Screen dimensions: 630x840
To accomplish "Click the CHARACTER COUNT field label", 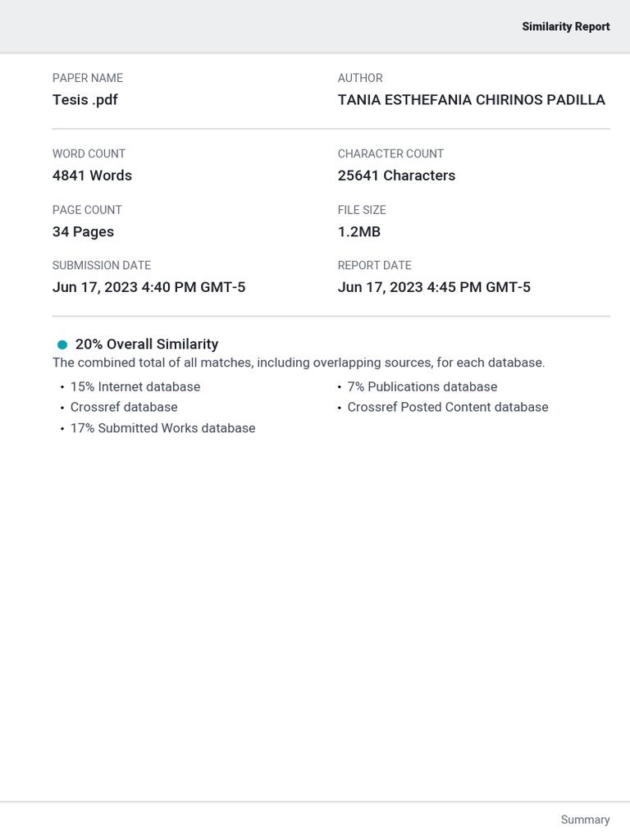I will tap(390, 153).
